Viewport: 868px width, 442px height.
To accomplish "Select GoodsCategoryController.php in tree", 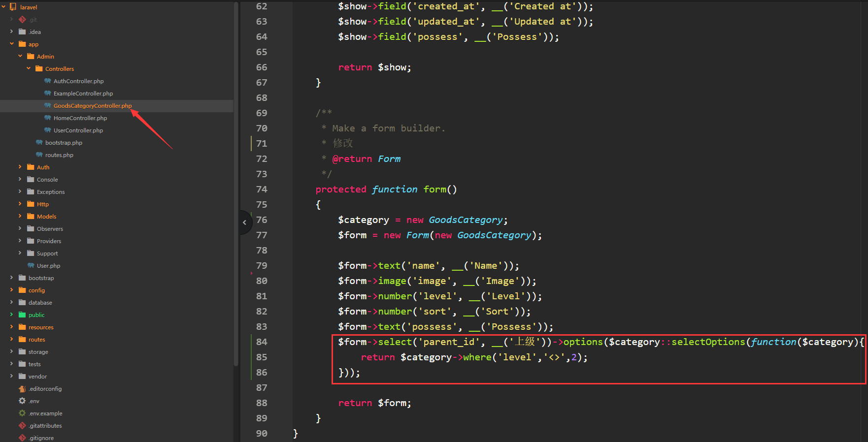I will click(x=93, y=106).
